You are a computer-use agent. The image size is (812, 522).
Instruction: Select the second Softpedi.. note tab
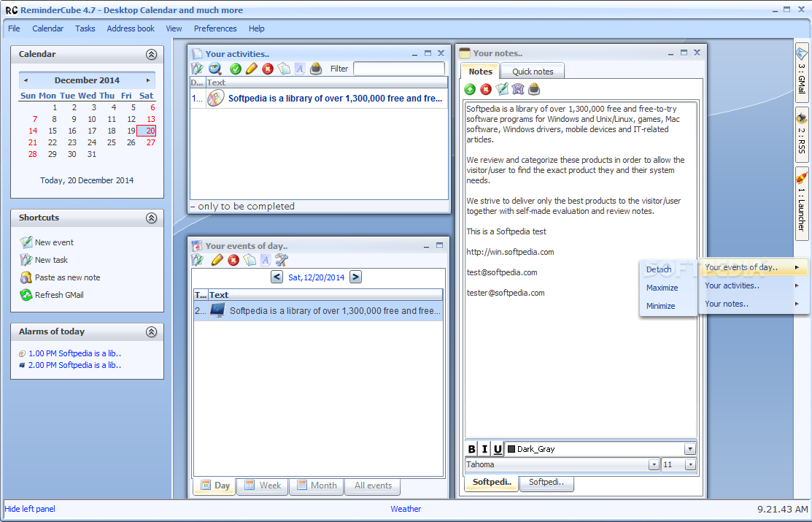[x=546, y=483]
